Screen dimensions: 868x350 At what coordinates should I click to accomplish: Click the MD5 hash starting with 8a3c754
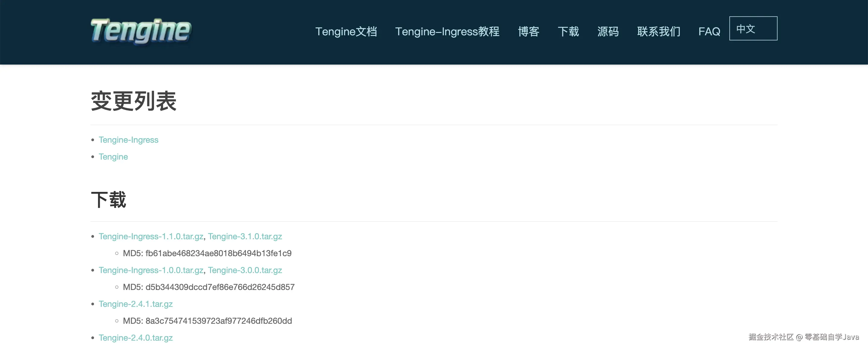(x=218, y=321)
